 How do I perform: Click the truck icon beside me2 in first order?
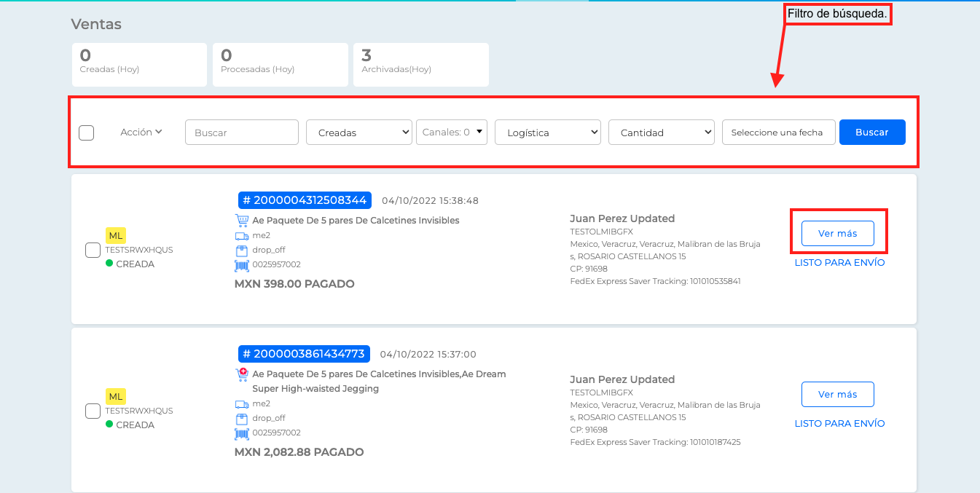[x=242, y=236]
